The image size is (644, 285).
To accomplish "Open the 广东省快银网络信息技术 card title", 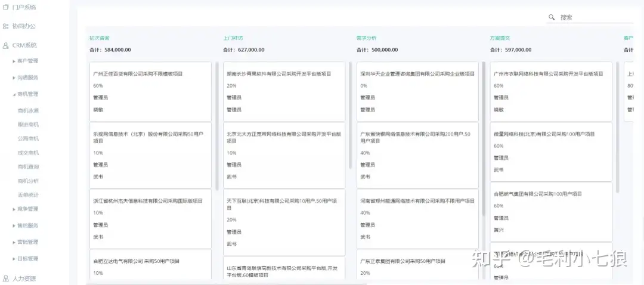I will (x=415, y=138).
